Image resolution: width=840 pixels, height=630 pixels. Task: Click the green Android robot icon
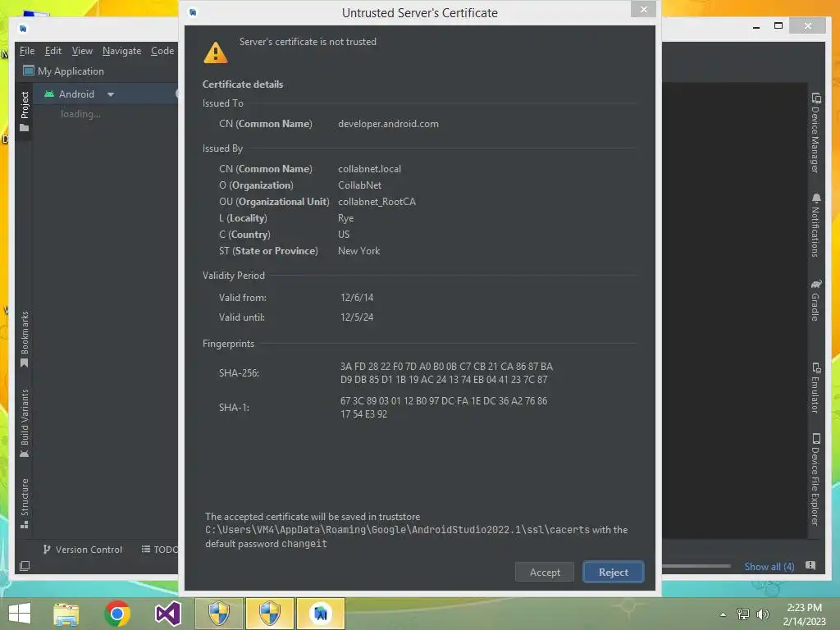point(49,94)
